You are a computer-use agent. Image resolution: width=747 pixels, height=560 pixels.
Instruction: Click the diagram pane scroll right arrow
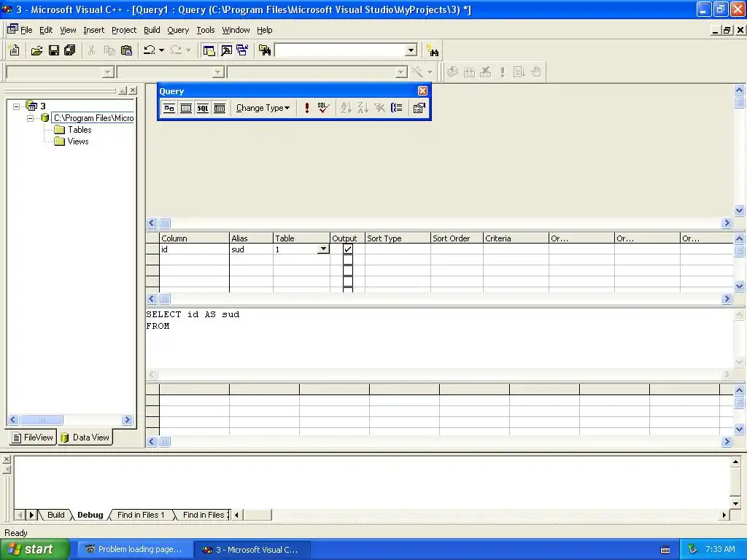point(727,223)
